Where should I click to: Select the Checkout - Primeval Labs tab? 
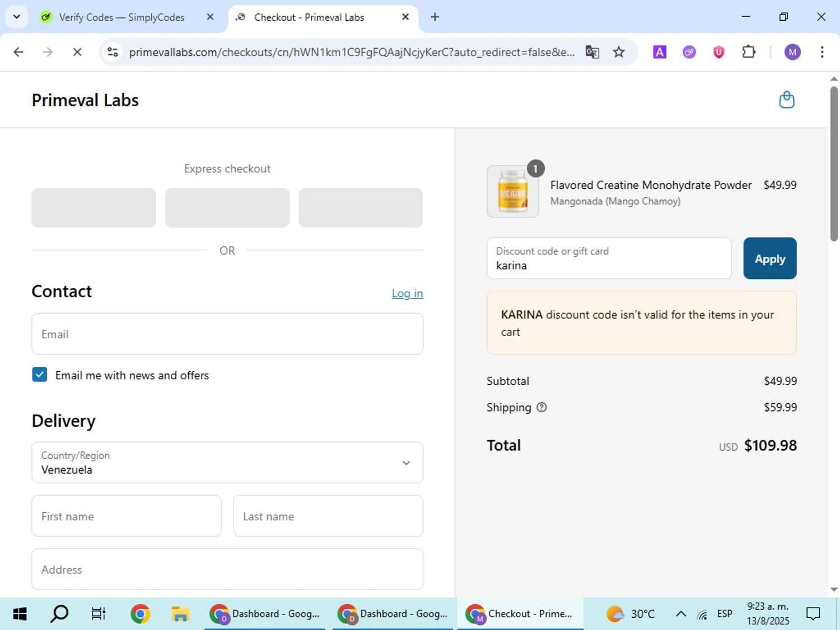[x=323, y=17]
